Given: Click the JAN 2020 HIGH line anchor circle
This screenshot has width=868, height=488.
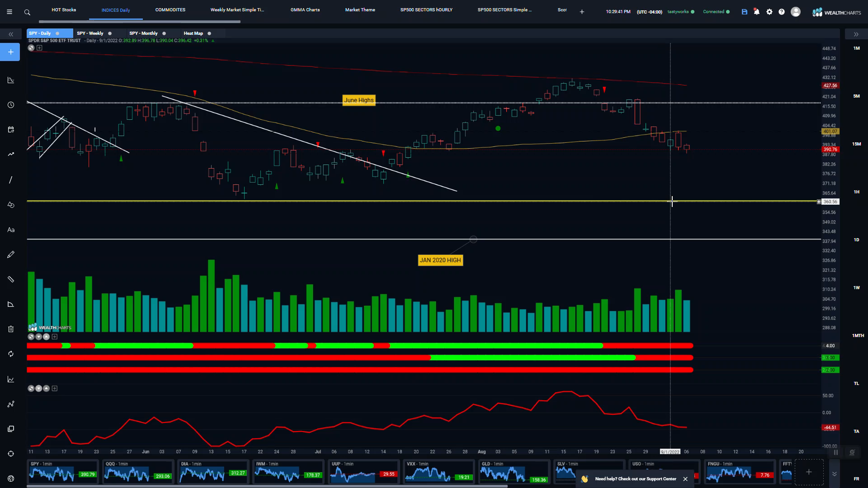Looking at the screenshot, I should click(x=473, y=239).
